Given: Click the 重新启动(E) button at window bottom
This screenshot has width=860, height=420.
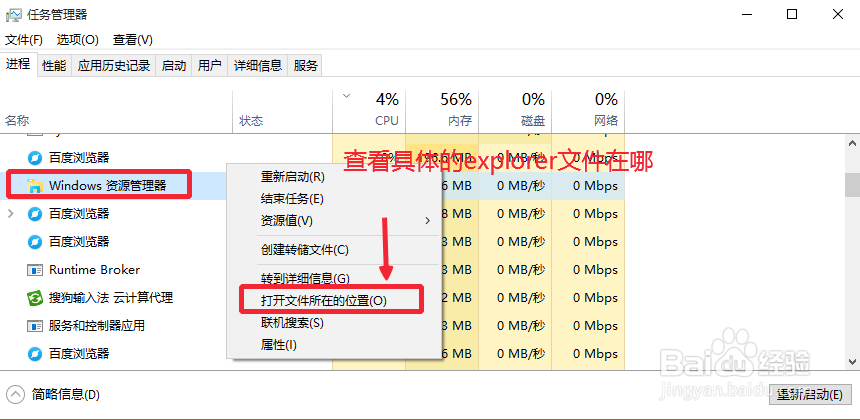Looking at the screenshot, I should [x=811, y=395].
